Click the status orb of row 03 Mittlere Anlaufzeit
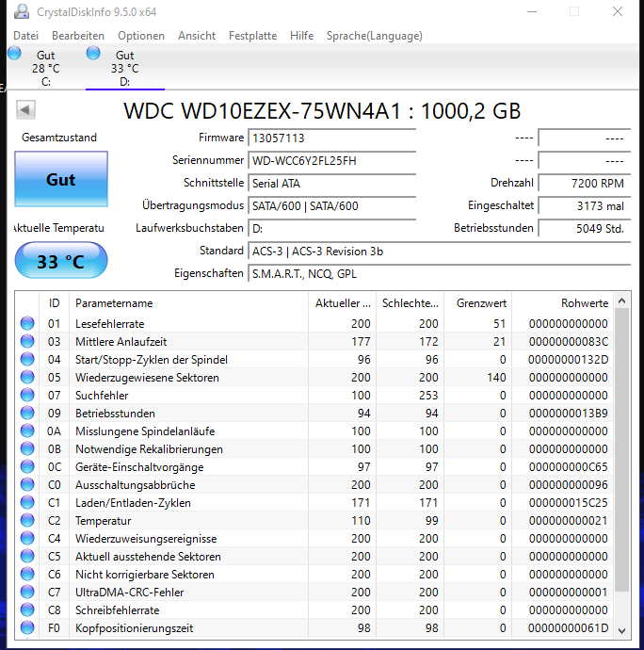Viewport: 644px width, 650px height. 27,341
